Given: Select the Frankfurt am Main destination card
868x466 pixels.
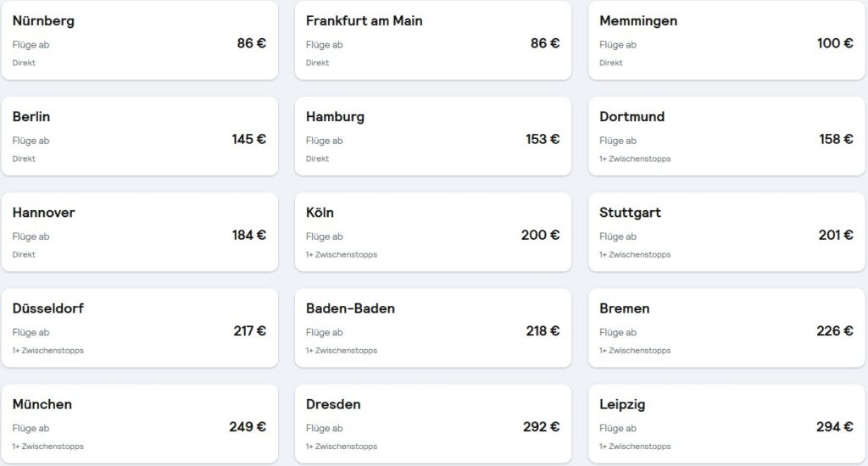Looking at the screenshot, I should point(432,41).
